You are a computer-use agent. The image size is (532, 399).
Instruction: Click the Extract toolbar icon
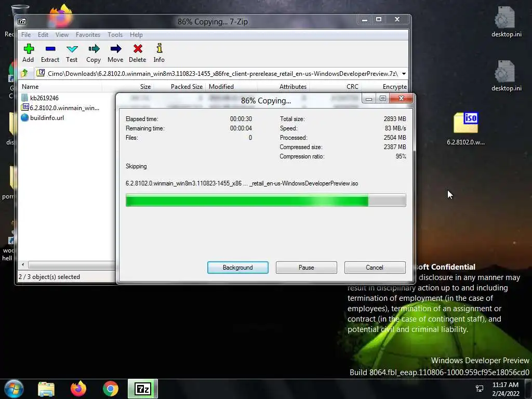(50, 53)
